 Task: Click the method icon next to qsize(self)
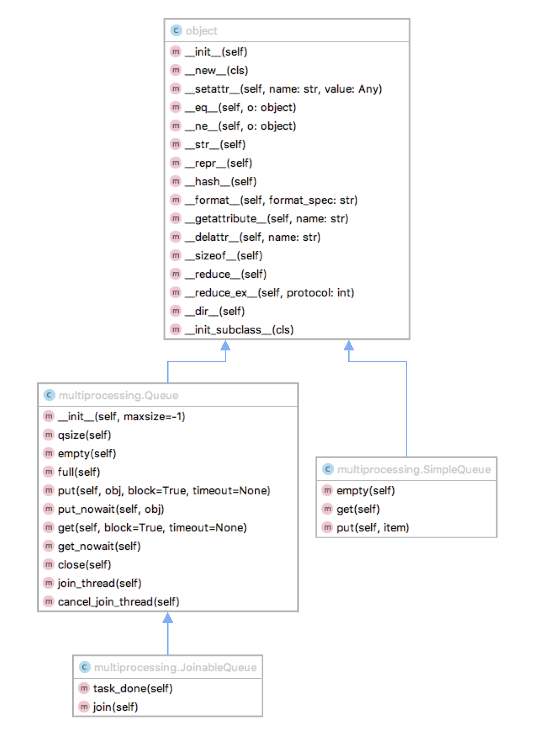49,434
